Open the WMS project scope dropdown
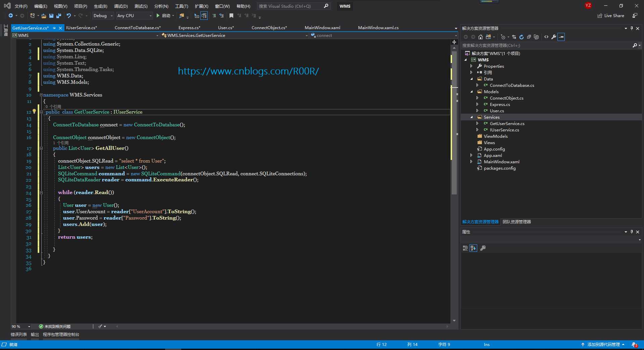The height and width of the screenshot is (350, 644). (x=85, y=36)
